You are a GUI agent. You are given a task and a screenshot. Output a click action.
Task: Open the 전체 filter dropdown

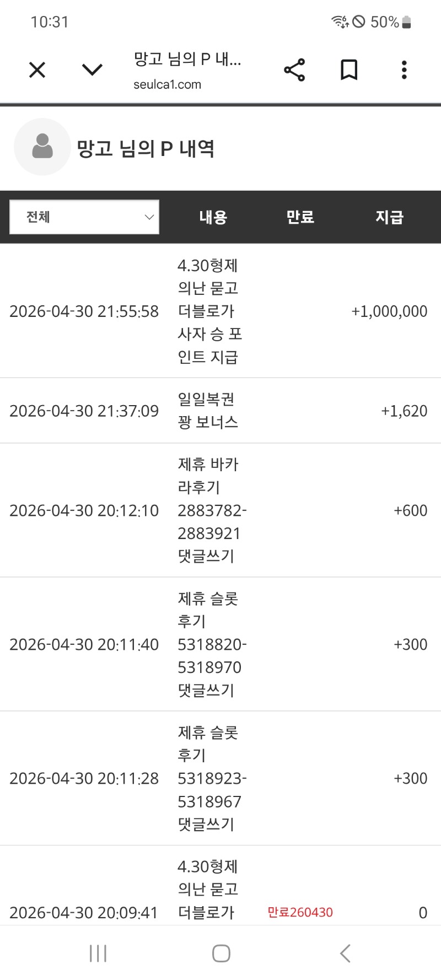point(84,217)
